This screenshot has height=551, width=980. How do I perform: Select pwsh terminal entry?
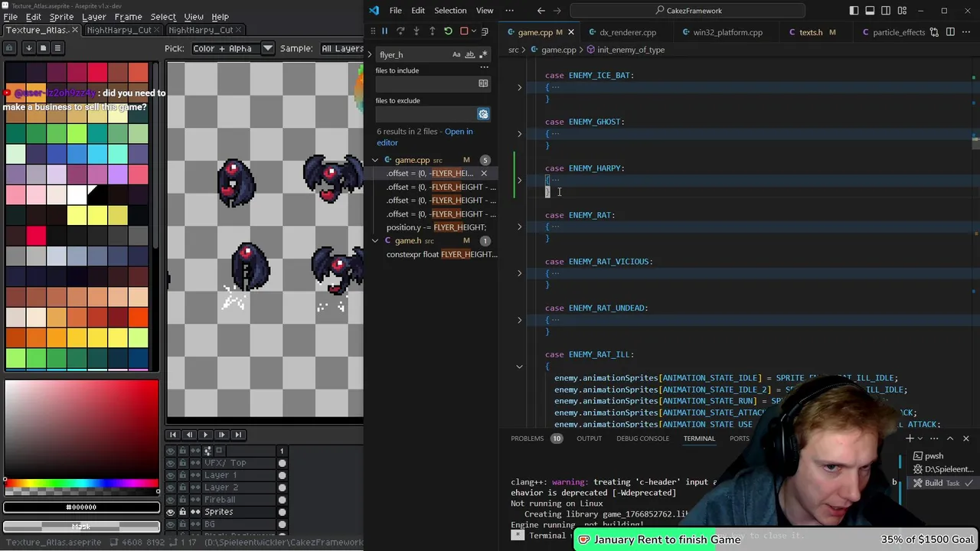[933, 456]
